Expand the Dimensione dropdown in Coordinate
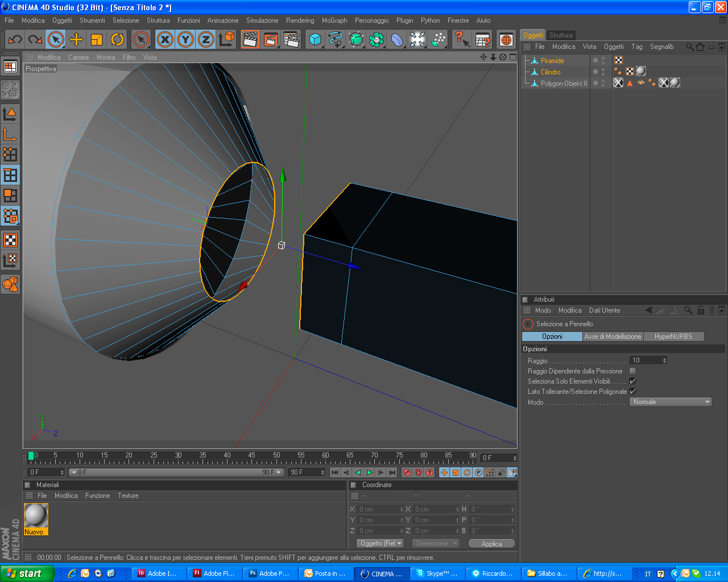 click(x=436, y=543)
